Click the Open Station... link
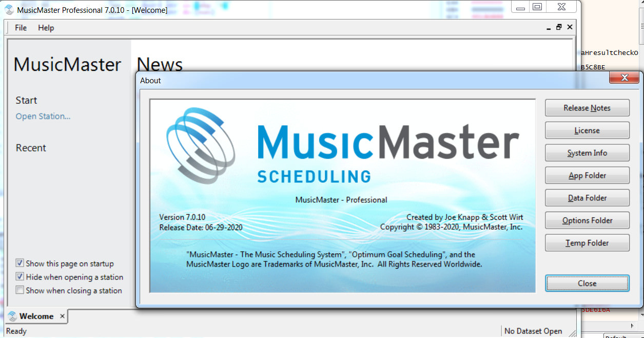This screenshot has width=644, height=338. coord(43,116)
